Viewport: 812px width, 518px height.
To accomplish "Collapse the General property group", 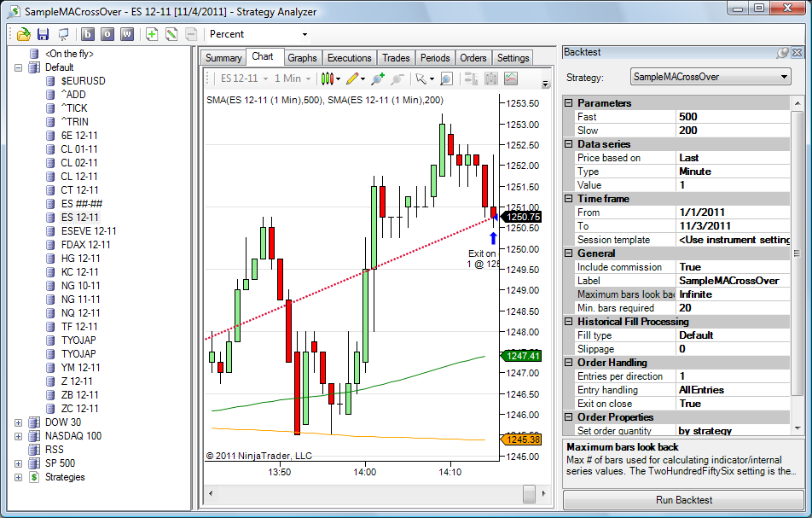I will 569,253.
